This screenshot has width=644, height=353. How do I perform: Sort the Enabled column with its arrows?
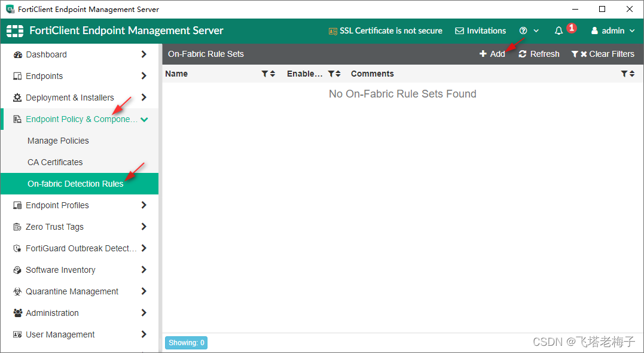(338, 74)
